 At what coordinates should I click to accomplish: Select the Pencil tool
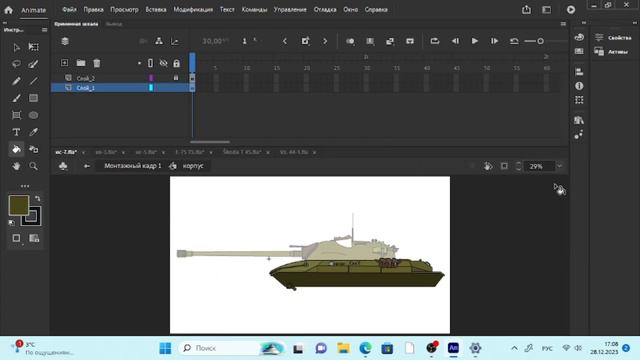(16, 81)
